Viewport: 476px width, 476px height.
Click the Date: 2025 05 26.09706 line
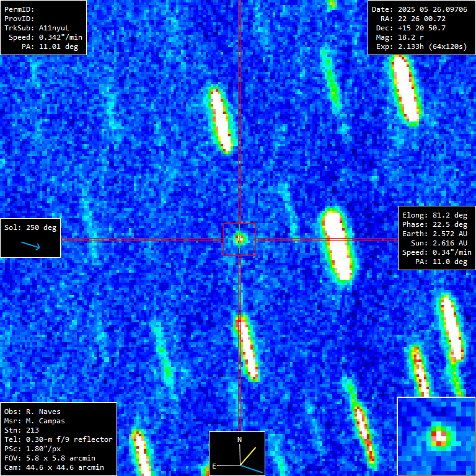click(420, 9)
